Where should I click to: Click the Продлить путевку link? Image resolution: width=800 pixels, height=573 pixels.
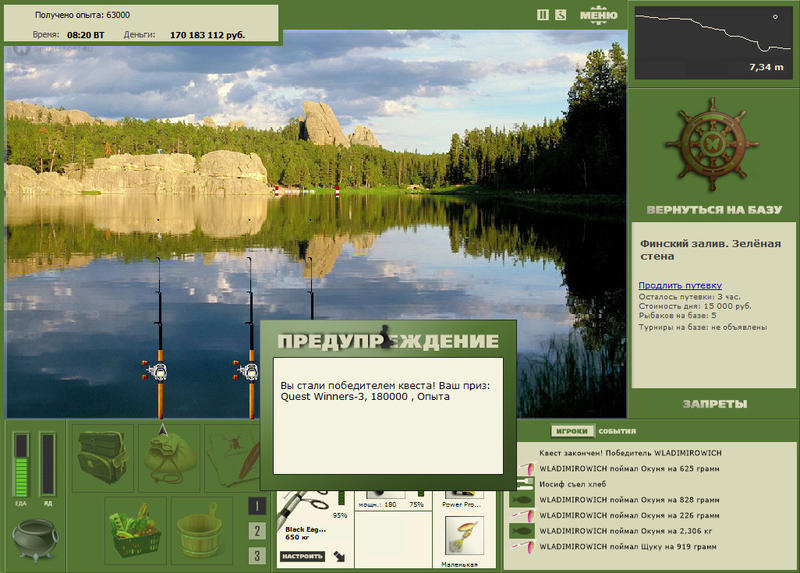click(680, 285)
